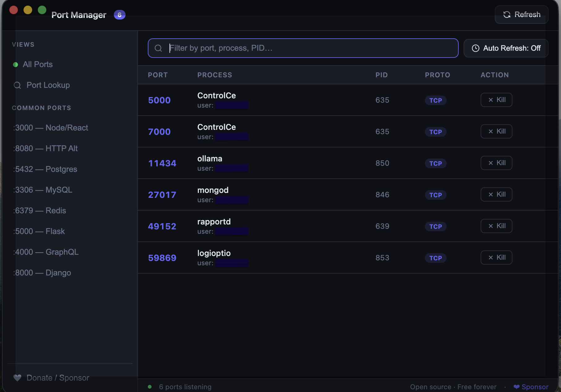This screenshot has height=392, width=561.
Task: Click the magnifier icon beside Port Lookup
Action: click(x=17, y=85)
